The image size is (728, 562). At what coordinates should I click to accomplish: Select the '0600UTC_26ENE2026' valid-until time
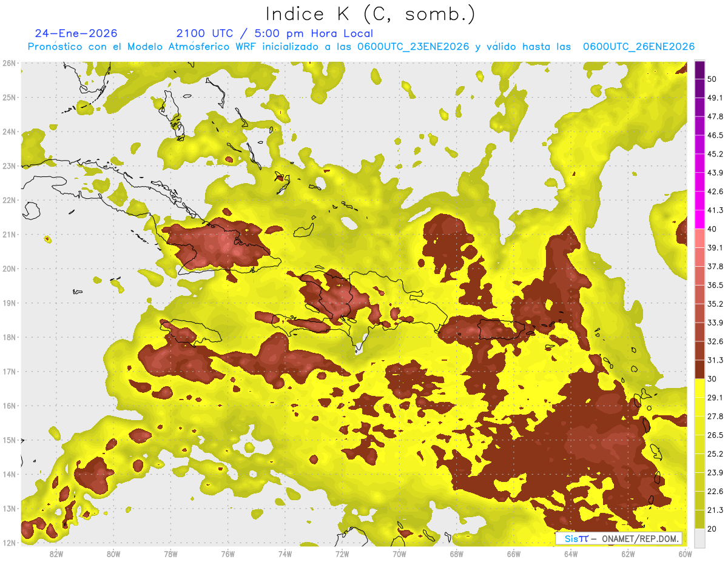click(639, 47)
